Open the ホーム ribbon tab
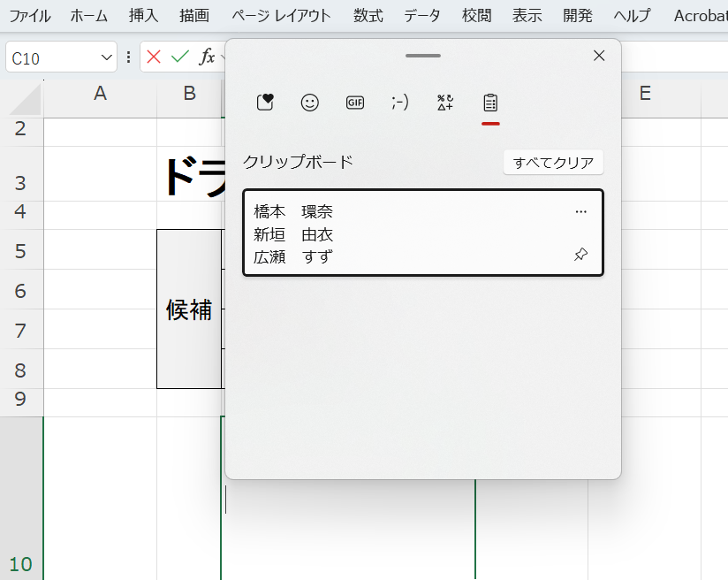This screenshot has height=580, width=728. point(89,15)
